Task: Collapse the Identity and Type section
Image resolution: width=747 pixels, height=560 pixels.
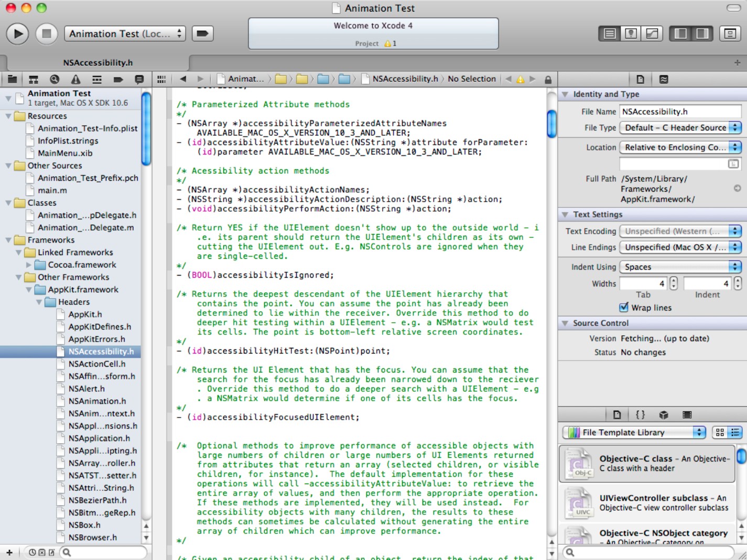Action: (x=565, y=94)
